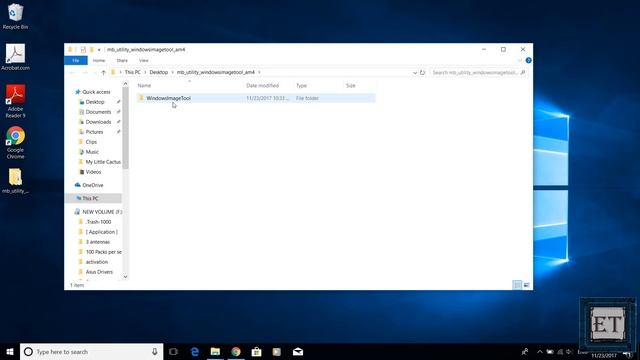Click Desktop in the address breadcrumb

[x=159, y=72]
